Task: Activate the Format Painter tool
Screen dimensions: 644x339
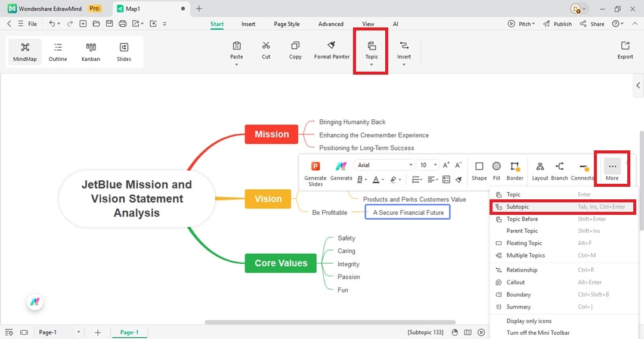Action: (x=332, y=50)
